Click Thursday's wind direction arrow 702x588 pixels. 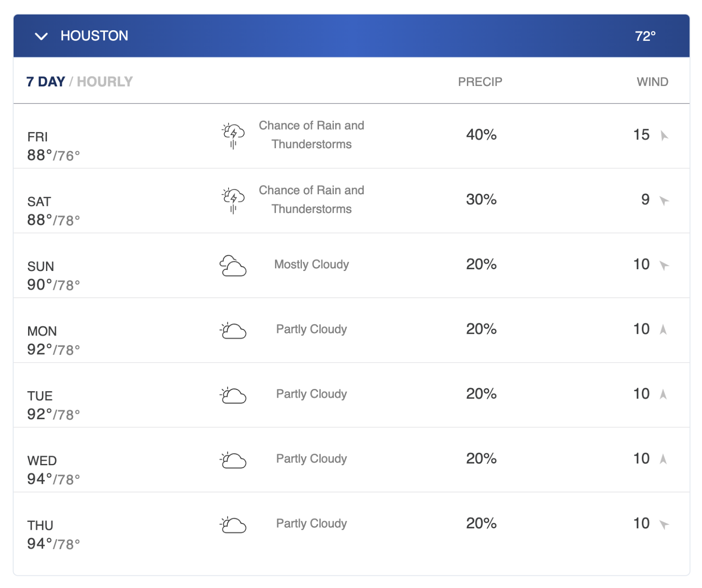click(x=664, y=524)
